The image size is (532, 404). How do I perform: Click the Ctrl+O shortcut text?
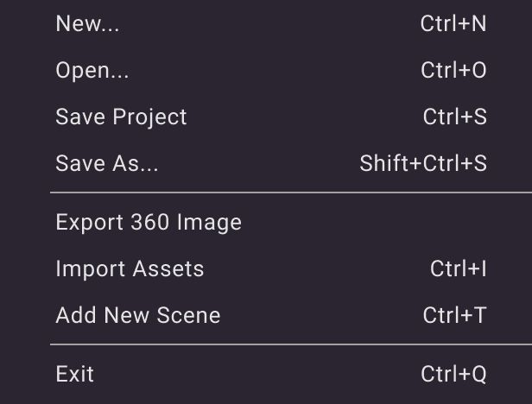[453, 71]
